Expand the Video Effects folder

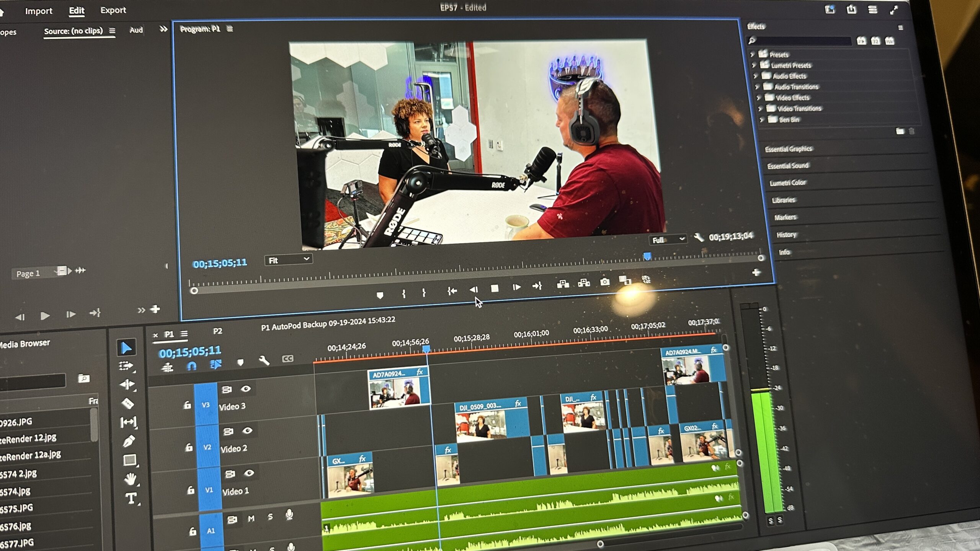759,98
